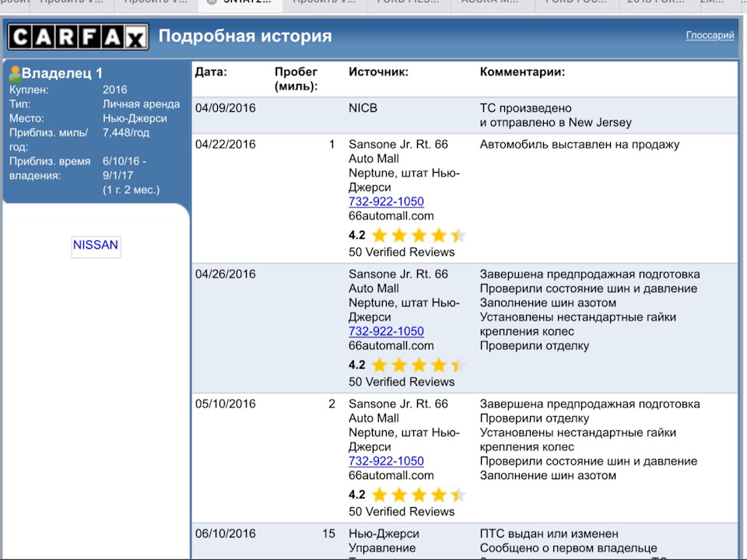
Task: Click phone 732-922-1050 in the 04/22/2016 row
Action: point(386,201)
